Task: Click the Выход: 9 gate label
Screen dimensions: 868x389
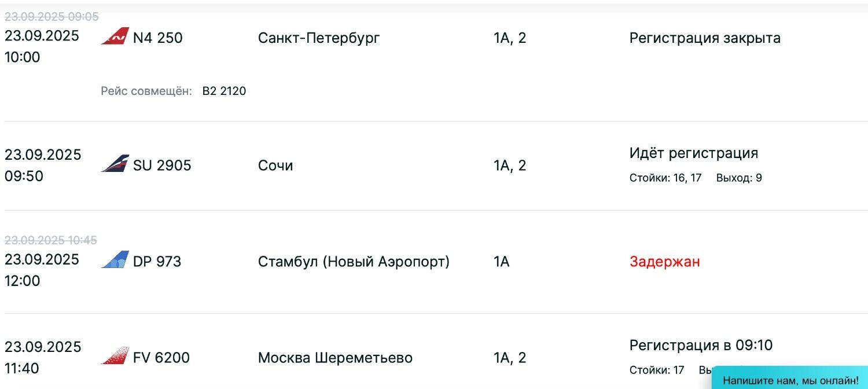Action: 739,178
